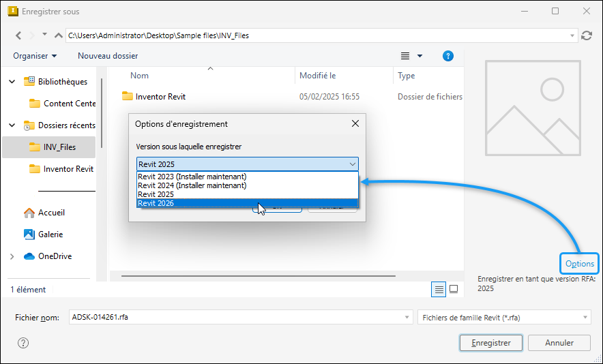Select Bibliothèques in the navigation pane

56,82
